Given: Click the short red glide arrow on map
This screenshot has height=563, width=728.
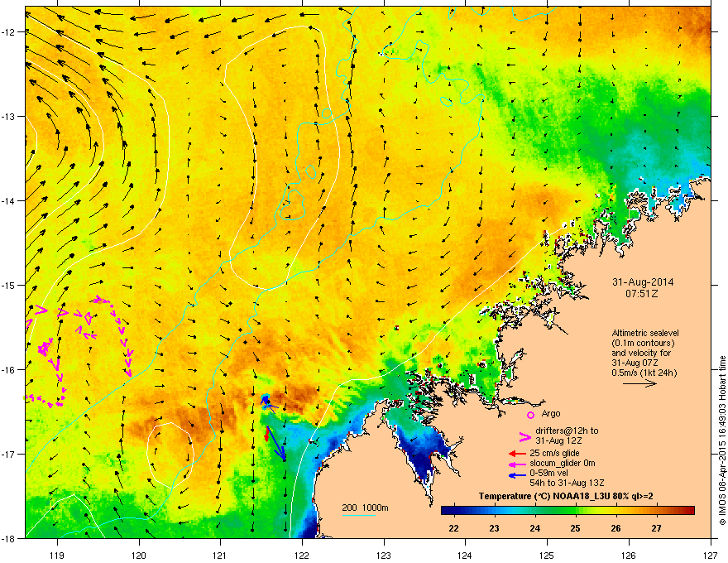Looking at the screenshot, I should click(x=266, y=435).
